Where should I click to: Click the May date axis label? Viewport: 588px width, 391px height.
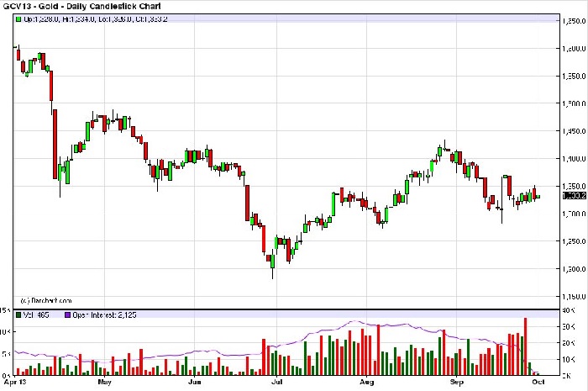click(x=104, y=382)
